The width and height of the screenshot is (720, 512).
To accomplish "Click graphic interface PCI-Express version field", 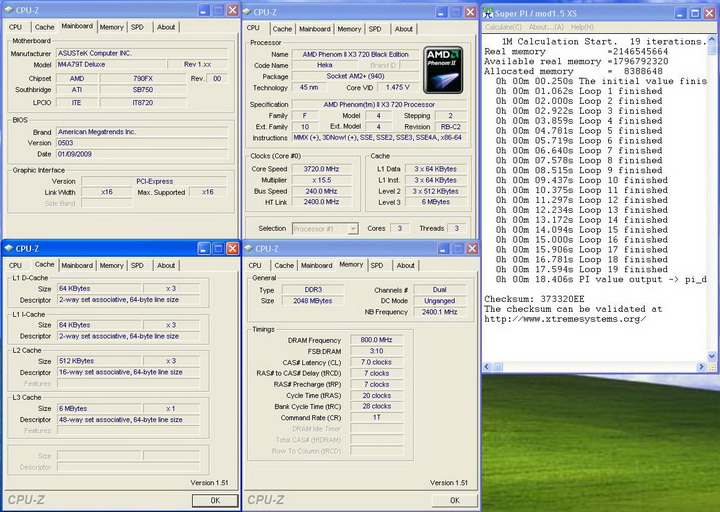I will (x=154, y=181).
